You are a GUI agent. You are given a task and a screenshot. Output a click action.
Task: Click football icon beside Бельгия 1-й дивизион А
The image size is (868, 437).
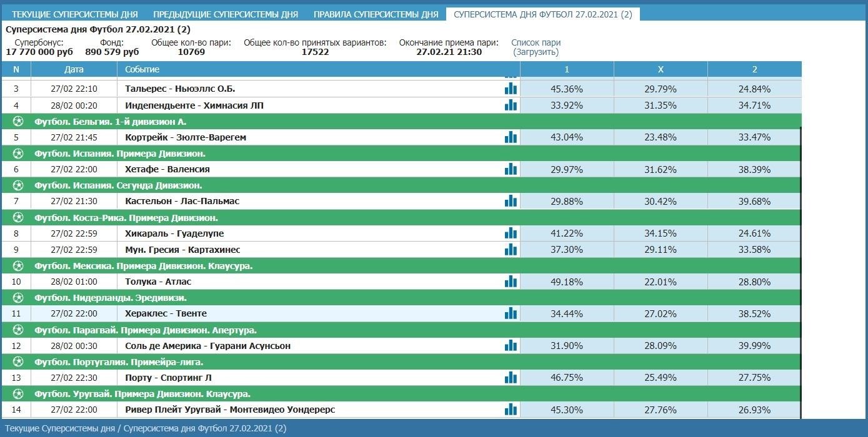pos(18,121)
